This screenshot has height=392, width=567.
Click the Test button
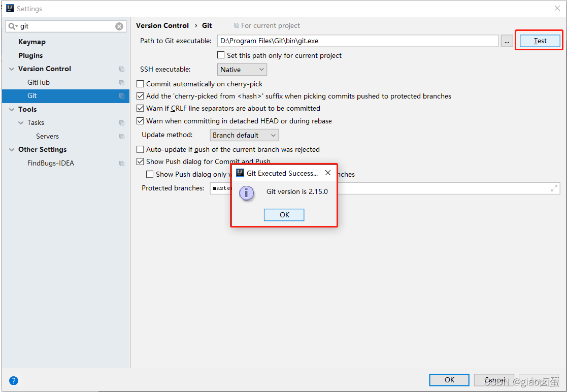540,41
